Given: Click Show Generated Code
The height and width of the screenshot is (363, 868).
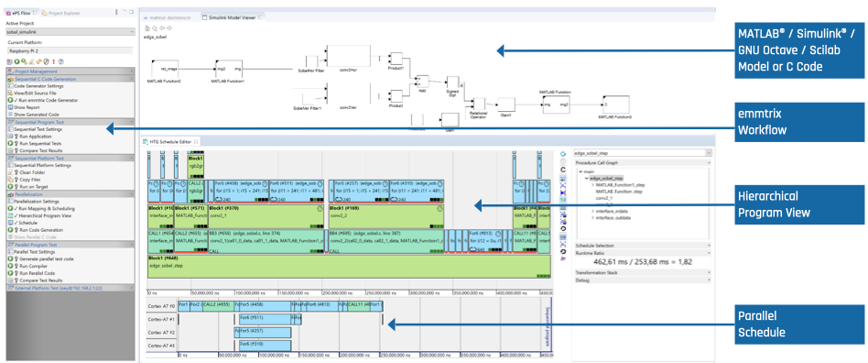Looking at the screenshot, I should tap(33, 115).
